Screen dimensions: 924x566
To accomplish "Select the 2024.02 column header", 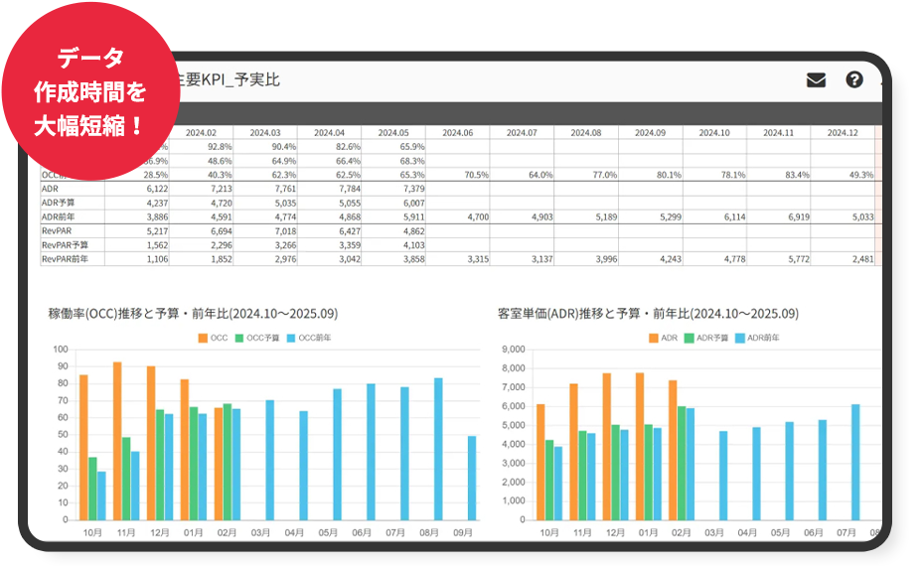I will [201, 133].
